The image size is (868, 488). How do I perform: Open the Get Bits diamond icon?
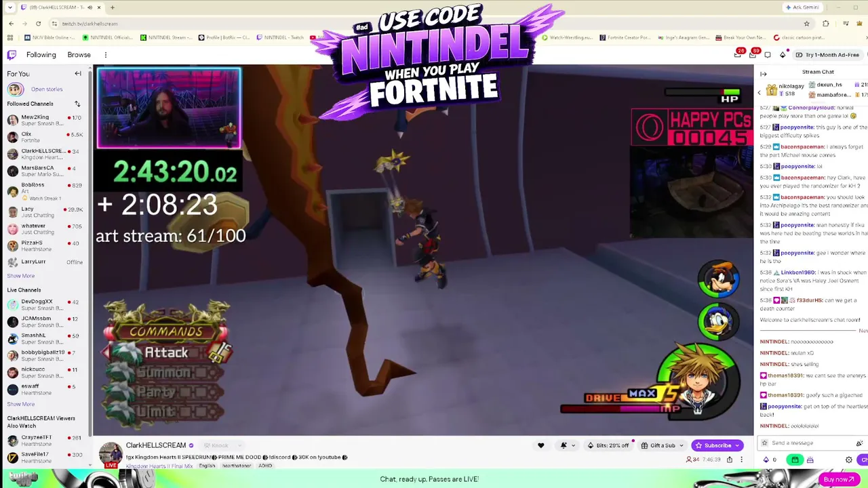[x=783, y=55]
